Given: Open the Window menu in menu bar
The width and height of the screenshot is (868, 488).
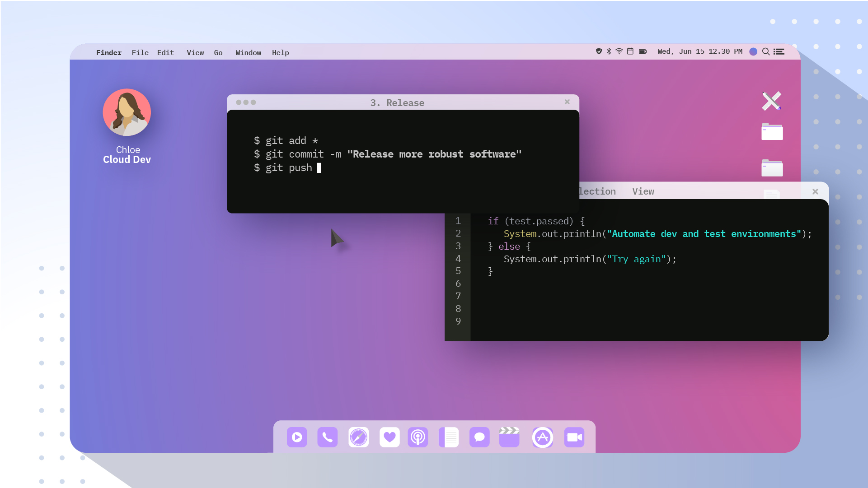Looking at the screenshot, I should coord(248,52).
